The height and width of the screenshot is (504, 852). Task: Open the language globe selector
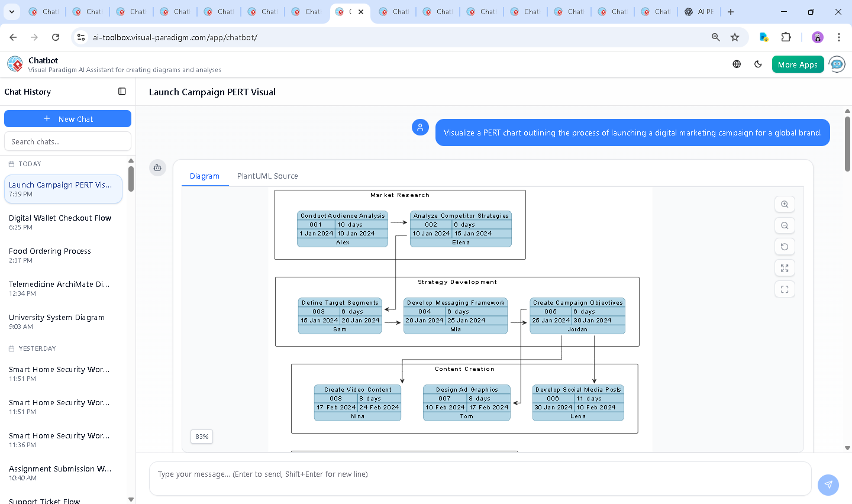point(737,64)
